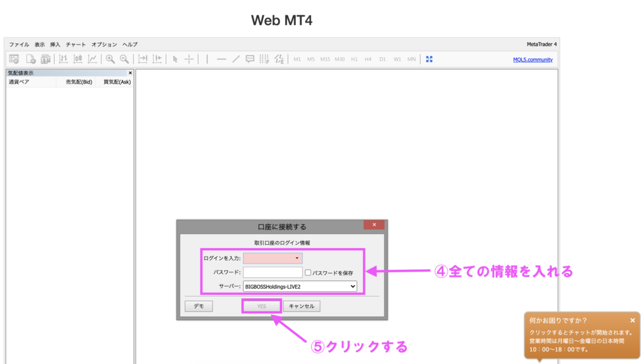The image size is (643, 364).
Task: Select the M5 timeframe
Action: 311,59
